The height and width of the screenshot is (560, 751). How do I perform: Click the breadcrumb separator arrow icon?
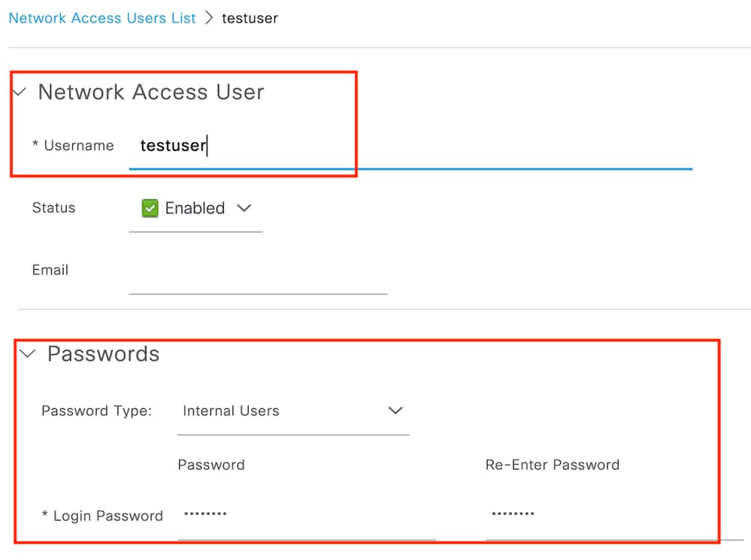209,18
